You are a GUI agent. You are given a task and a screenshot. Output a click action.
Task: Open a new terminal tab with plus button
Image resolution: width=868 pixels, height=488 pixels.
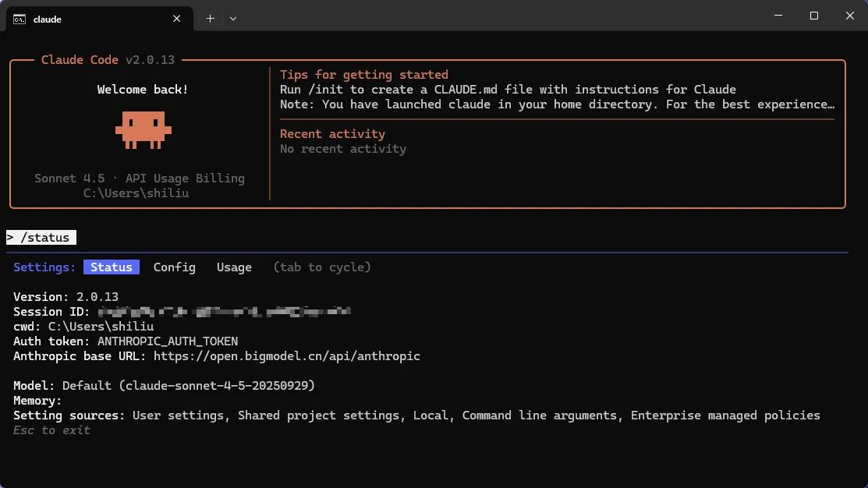[x=210, y=19]
